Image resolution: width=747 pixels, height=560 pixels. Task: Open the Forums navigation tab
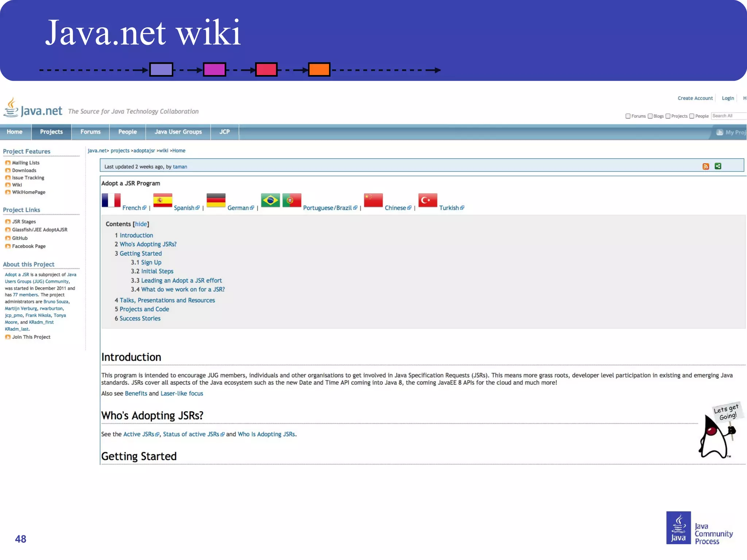pyautogui.click(x=90, y=132)
